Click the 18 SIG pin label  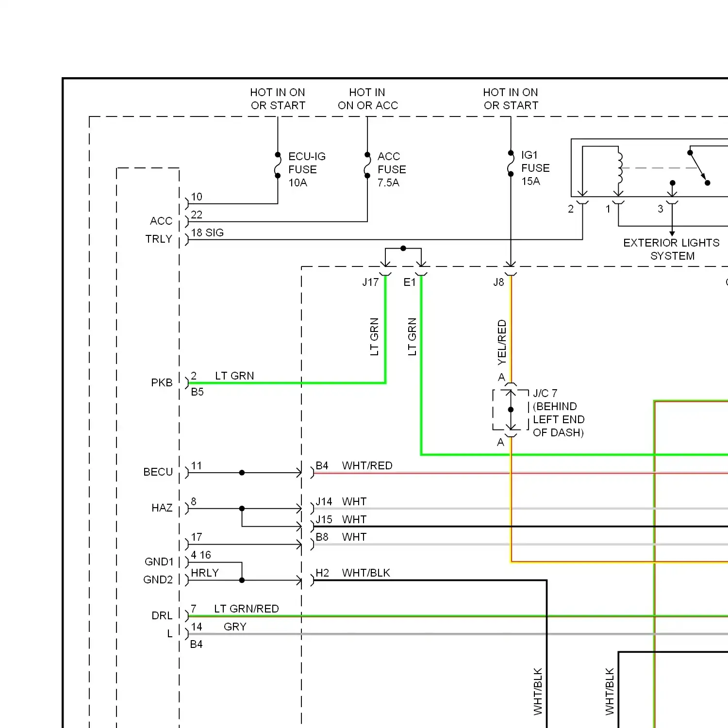pyautogui.click(x=207, y=232)
